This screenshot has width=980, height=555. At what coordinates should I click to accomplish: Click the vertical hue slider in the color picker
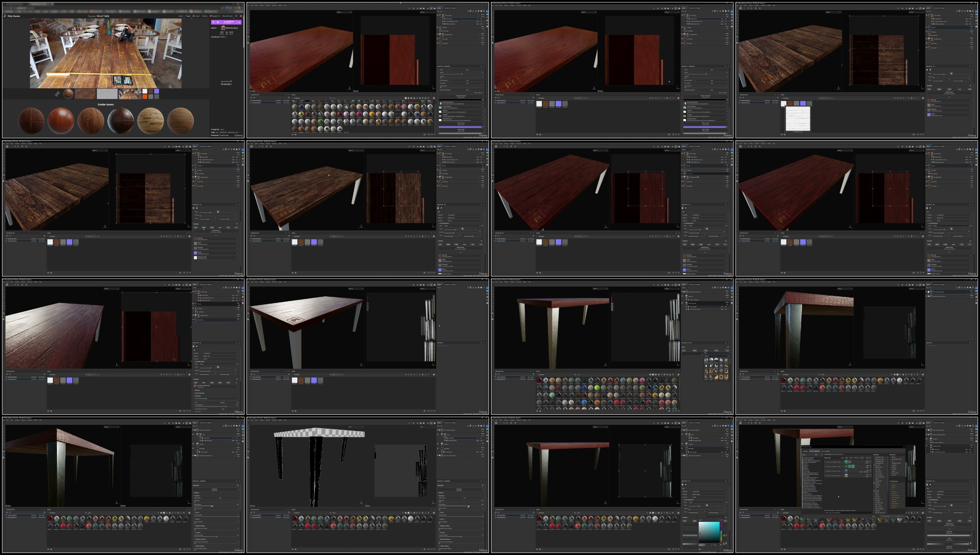coord(721,532)
